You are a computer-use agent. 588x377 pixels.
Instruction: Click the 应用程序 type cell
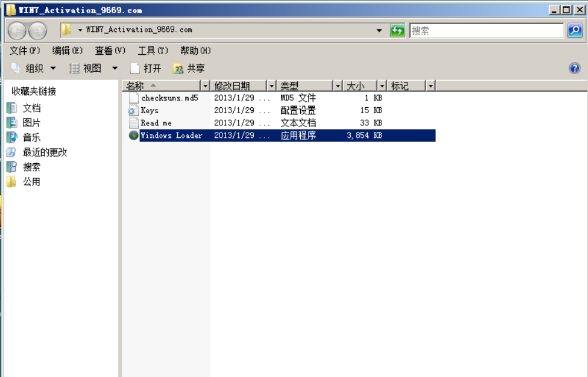click(298, 135)
